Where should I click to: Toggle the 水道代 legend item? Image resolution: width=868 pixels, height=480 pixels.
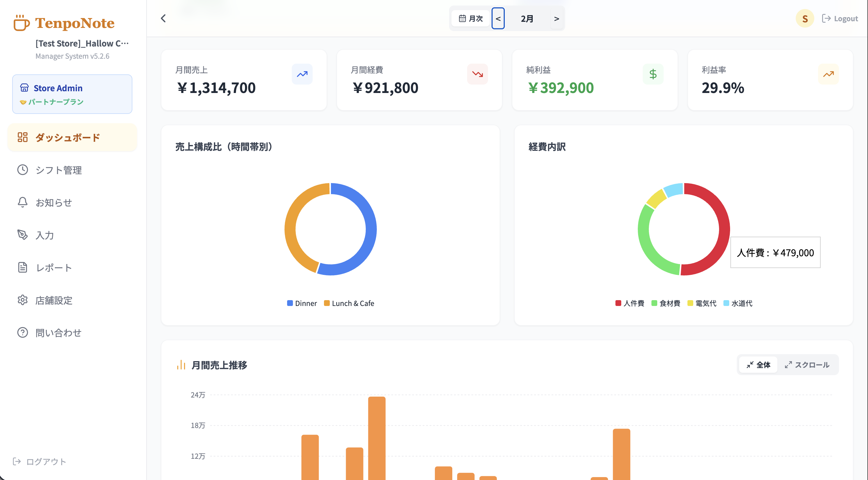pos(738,303)
